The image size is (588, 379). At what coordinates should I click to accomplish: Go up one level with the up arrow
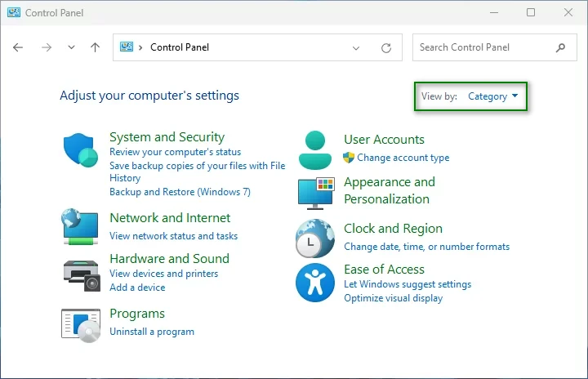[96, 47]
